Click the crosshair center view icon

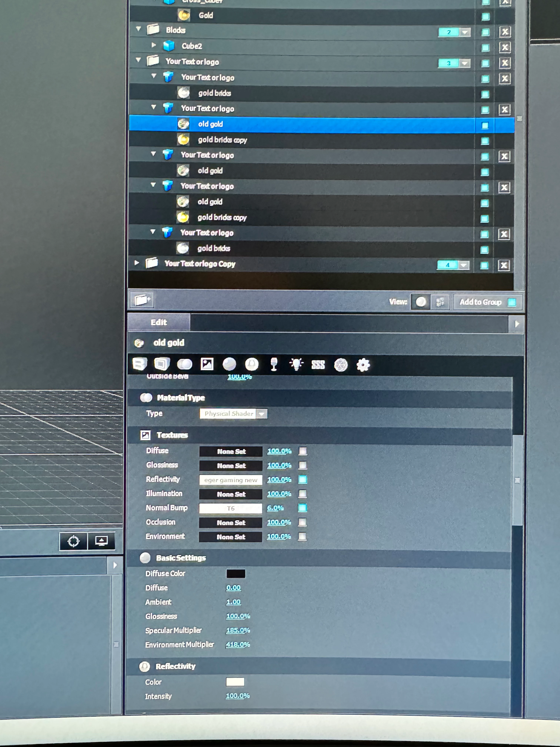73,541
